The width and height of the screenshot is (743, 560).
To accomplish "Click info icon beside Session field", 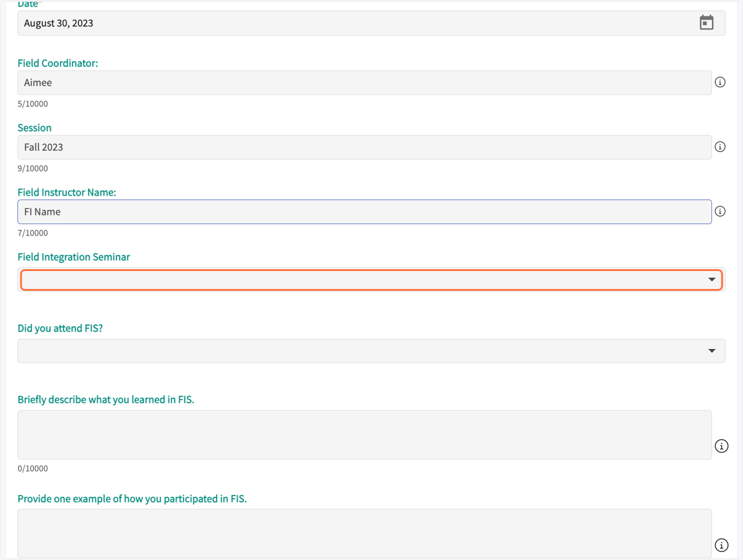I will click(720, 147).
